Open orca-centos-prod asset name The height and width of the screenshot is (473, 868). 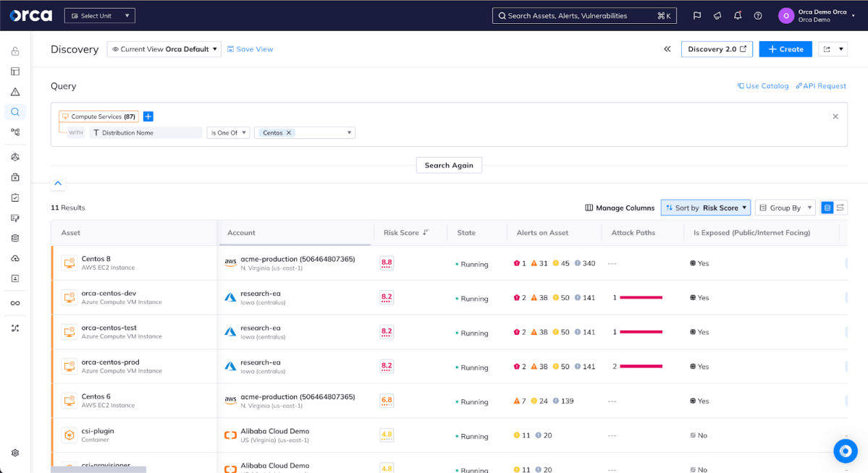point(110,362)
